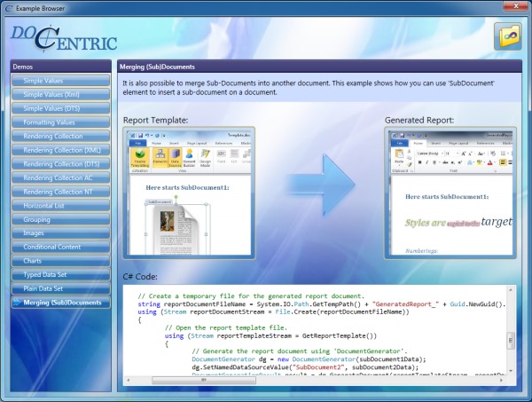Click the SubDocument placeholder image in template

pos(176,229)
